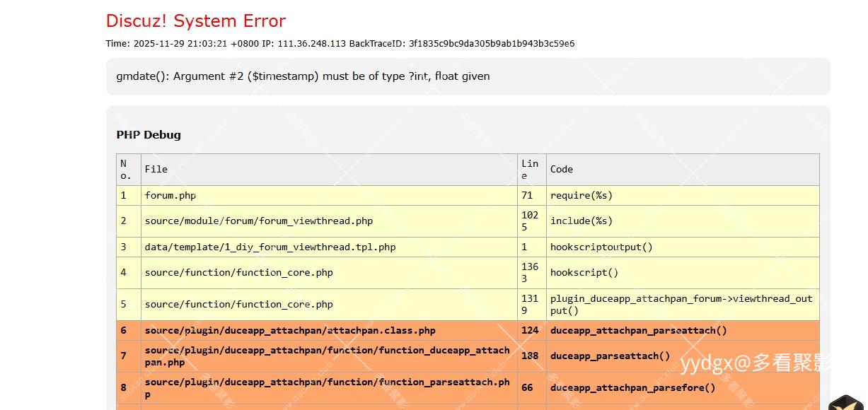Click the Discuz! System Error heading
Screen dimensions: 868x410
[195, 21]
